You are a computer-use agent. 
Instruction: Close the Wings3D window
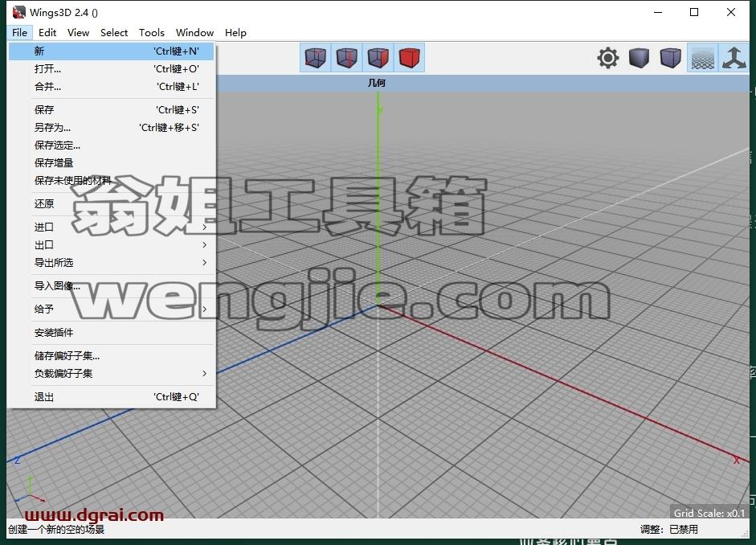[731, 13]
